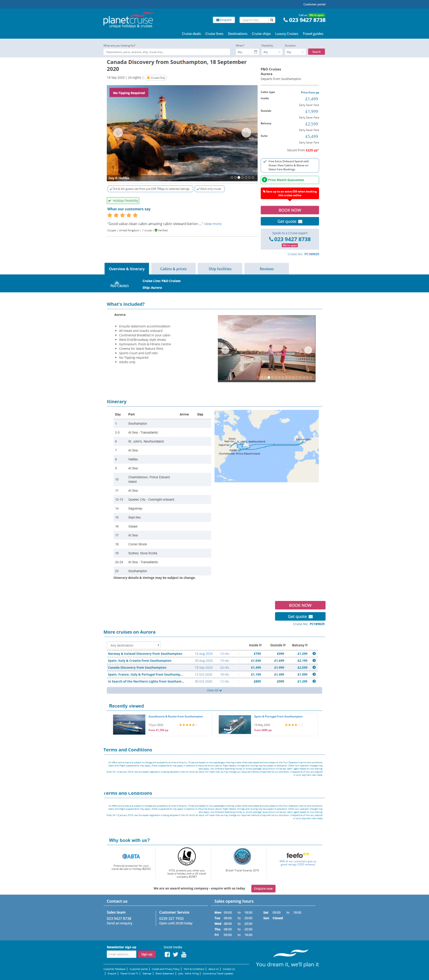Screen dimensions: 429x980
Task: Open the Flexibility dropdown
Action: pos(272,52)
